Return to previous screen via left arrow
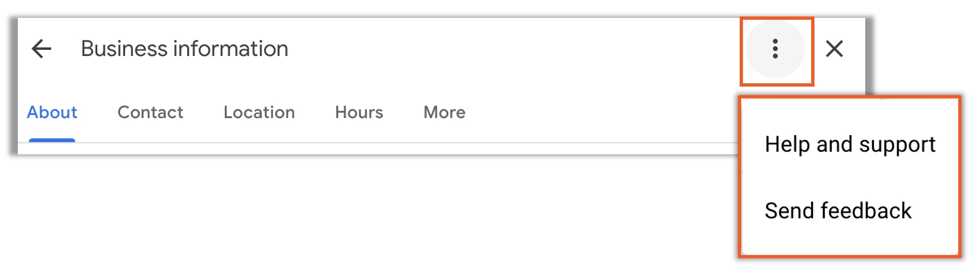This screenshot has height=272, width=980. tap(41, 48)
